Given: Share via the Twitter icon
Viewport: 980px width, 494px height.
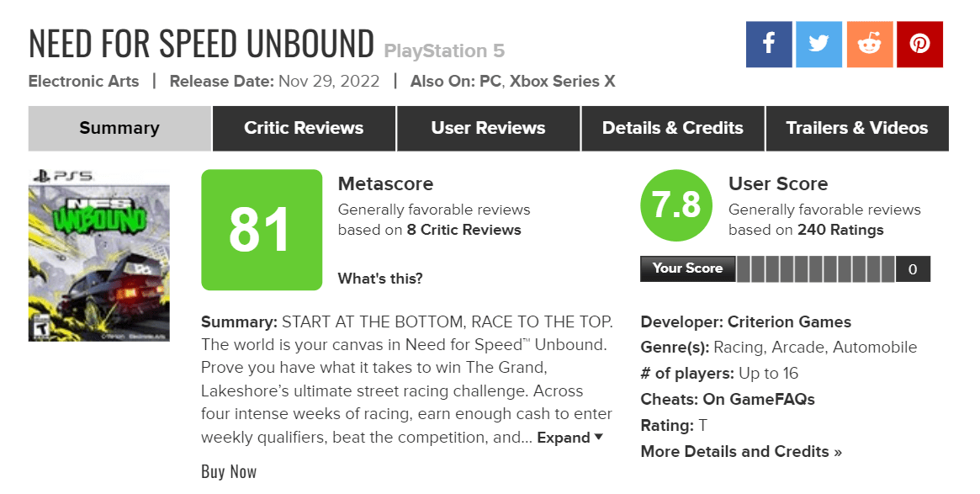Looking at the screenshot, I should coord(818,45).
